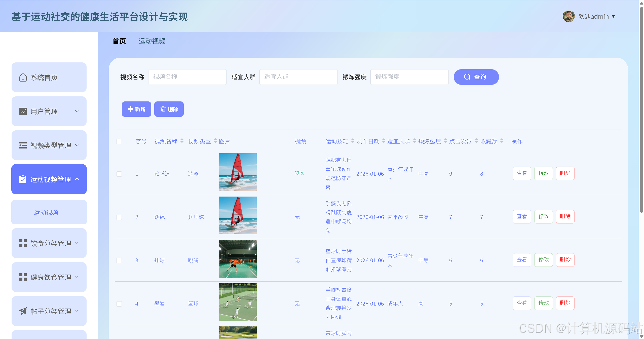Open the 预览 video link in row 1
The height and width of the screenshot is (339, 644).
point(299,173)
